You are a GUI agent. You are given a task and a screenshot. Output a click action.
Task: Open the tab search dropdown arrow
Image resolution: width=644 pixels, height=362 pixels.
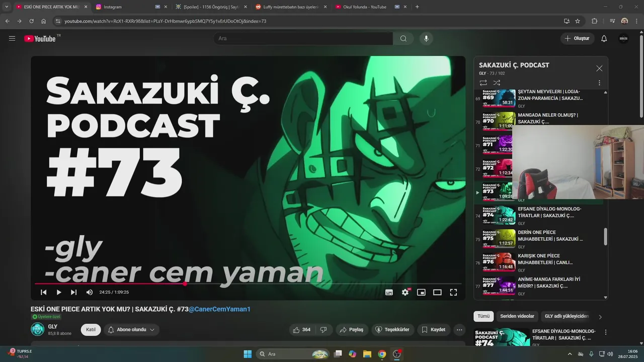pyautogui.click(x=7, y=7)
